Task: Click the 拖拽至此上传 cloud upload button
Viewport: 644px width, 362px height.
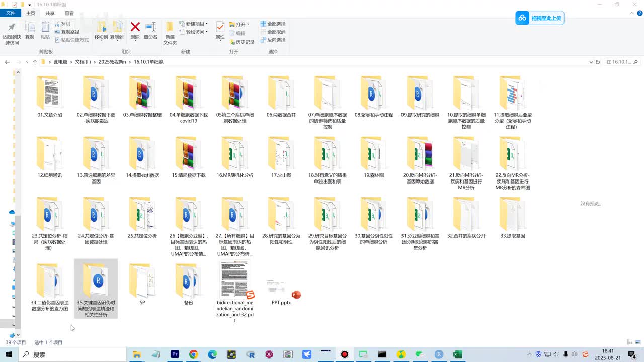Action: [x=539, y=18]
